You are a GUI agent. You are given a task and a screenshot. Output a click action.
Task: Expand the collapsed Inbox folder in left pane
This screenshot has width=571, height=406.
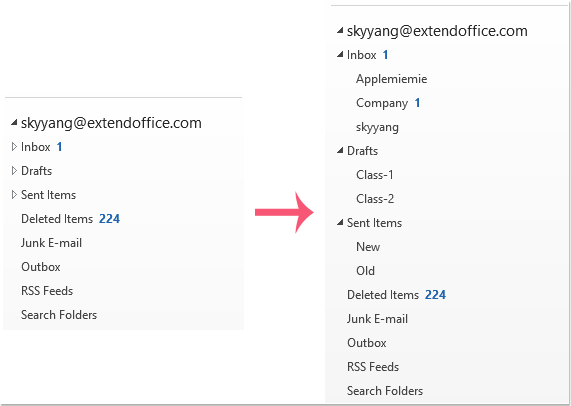click(x=14, y=147)
